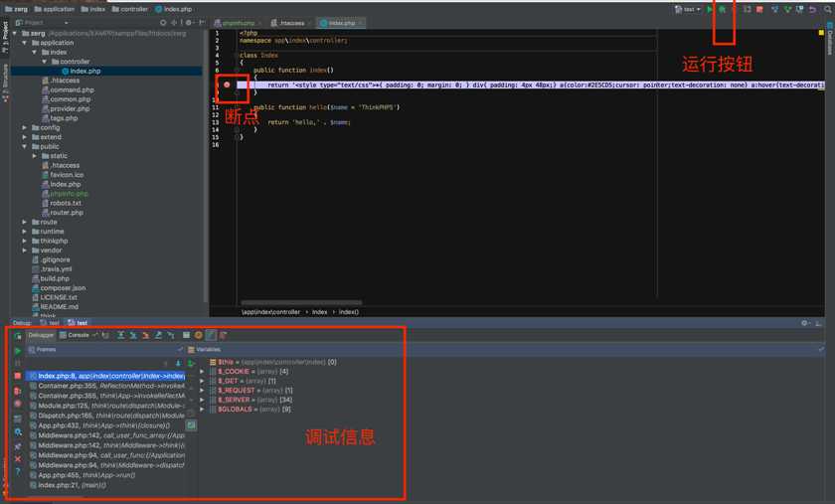Screen dimensions: 835x504
Task: Click the red X close icon in debug sidebar
Action: click(x=18, y=458)
